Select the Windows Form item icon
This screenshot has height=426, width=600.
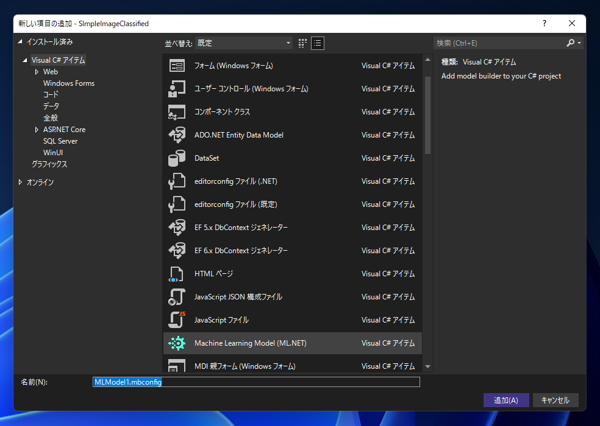click(177, 66)
